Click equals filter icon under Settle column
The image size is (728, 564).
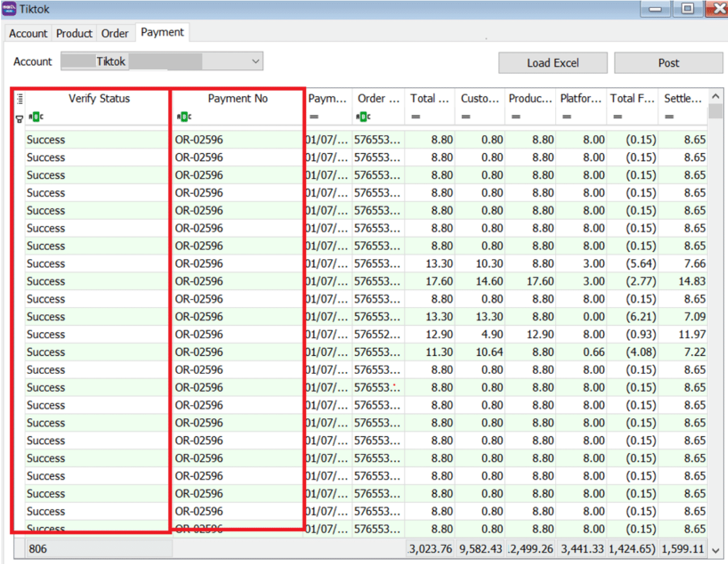click(x=670, y=117)
